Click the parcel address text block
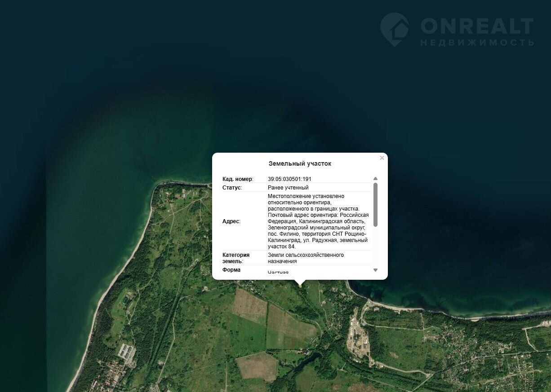This screenshot has width=551, height=392. [318, 221]
